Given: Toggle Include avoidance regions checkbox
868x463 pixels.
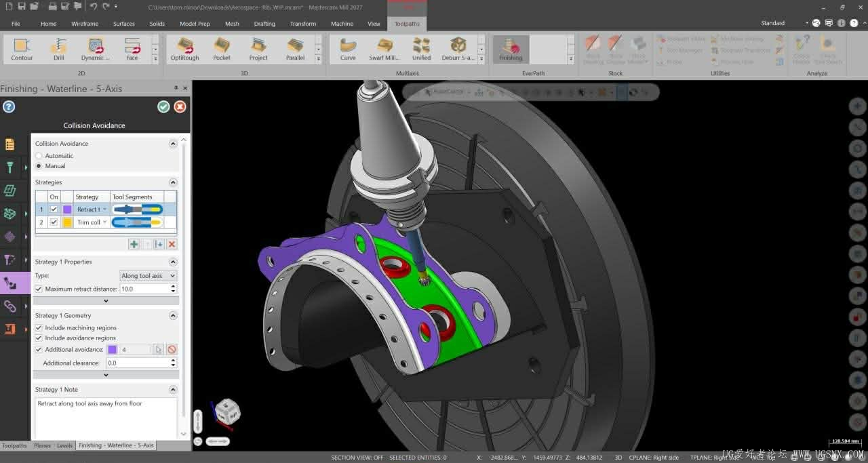Looking at the screenshot, I should (39, 338).
